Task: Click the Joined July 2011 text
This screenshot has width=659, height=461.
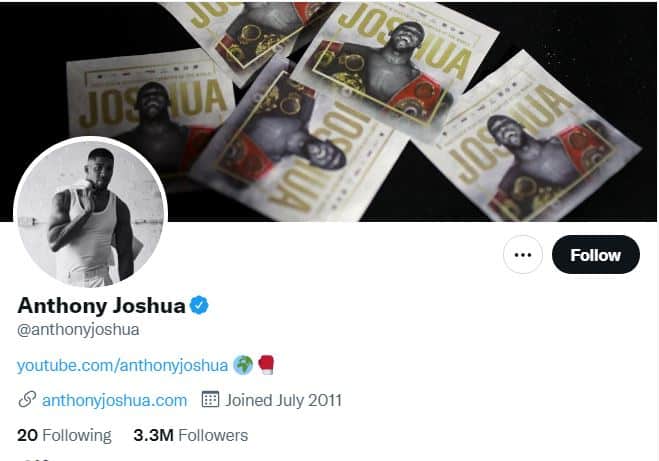Action: point(283,400)
